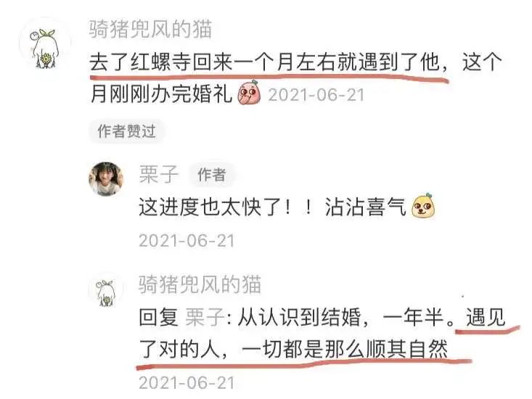Open the 栗子 username above the reply

point(158,175)
